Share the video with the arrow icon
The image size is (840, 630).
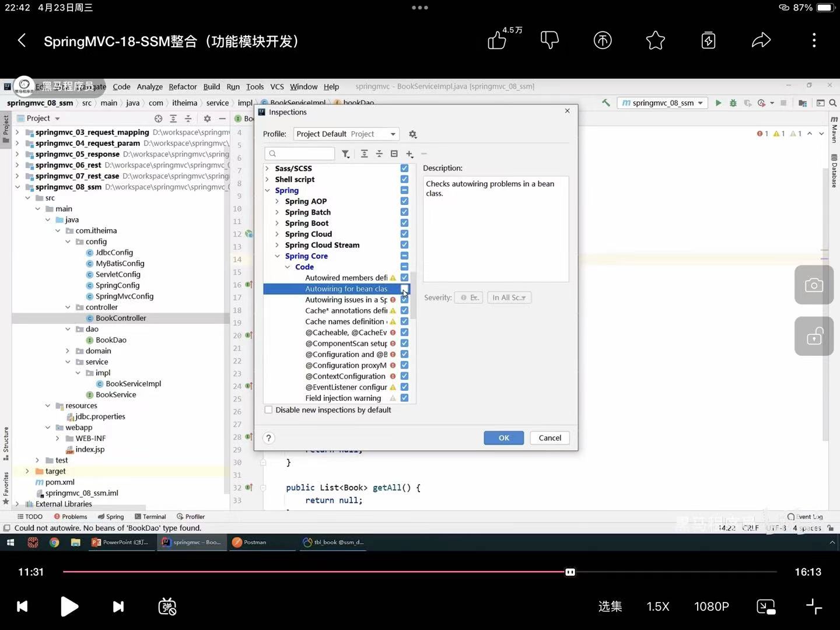(761, 40)
